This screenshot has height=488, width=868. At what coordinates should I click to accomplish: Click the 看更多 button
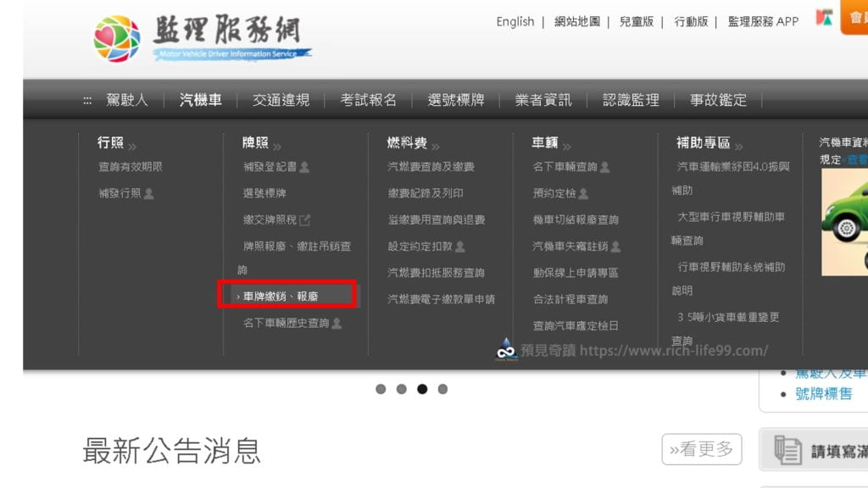(x=701, y=449)
